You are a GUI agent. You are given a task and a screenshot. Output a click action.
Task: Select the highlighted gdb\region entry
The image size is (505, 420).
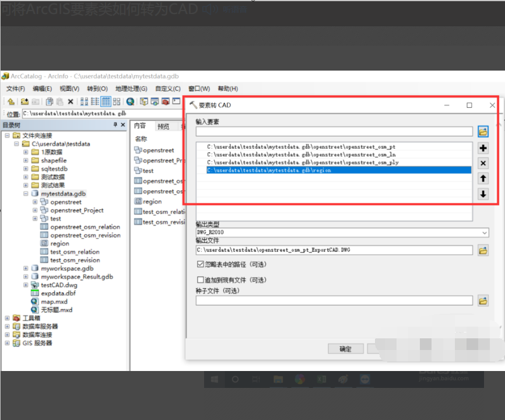coord(338,170)
